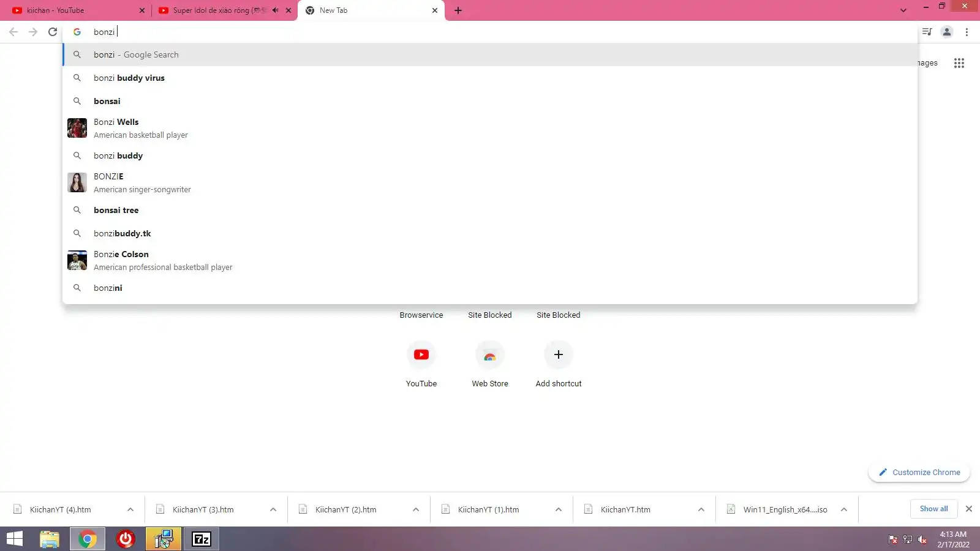The height and width of the screenshot is (551, 980).
Task: Open the Browservice shortcut label
Action: (421, 315)
